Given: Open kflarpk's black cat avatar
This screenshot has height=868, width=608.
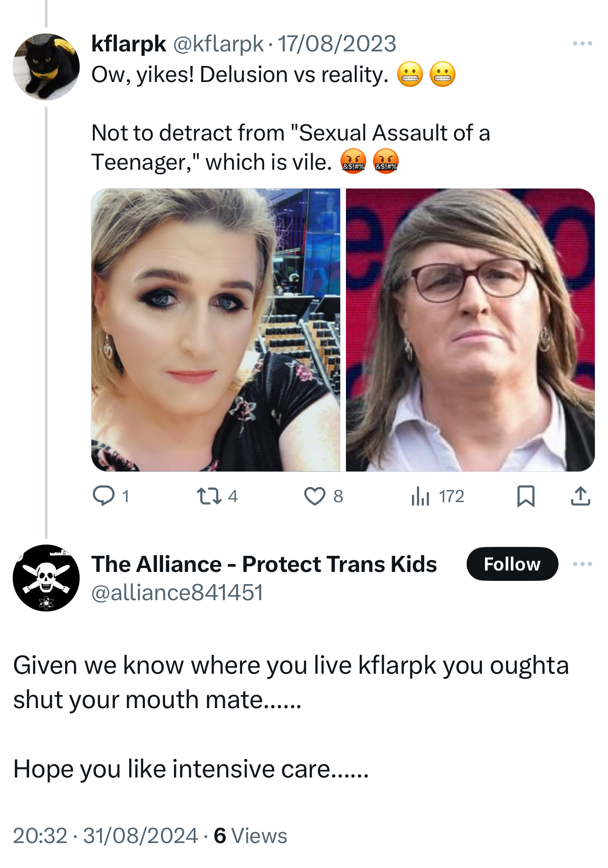Looking at the screenshot, I should point(46,66).
